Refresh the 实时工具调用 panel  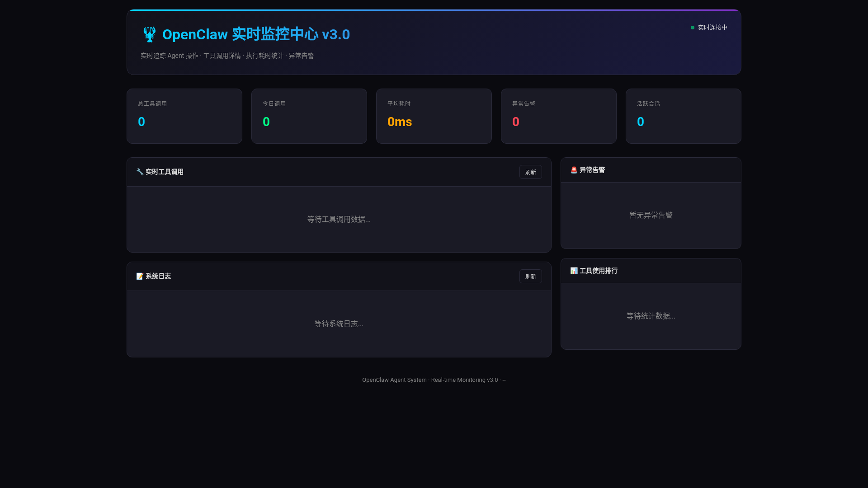pos(530,172)
